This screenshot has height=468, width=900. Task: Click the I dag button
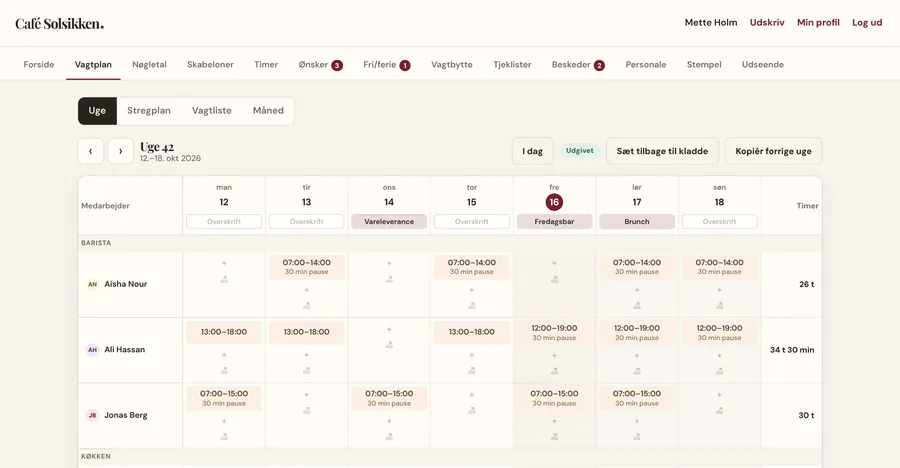[x=533, y=151]
